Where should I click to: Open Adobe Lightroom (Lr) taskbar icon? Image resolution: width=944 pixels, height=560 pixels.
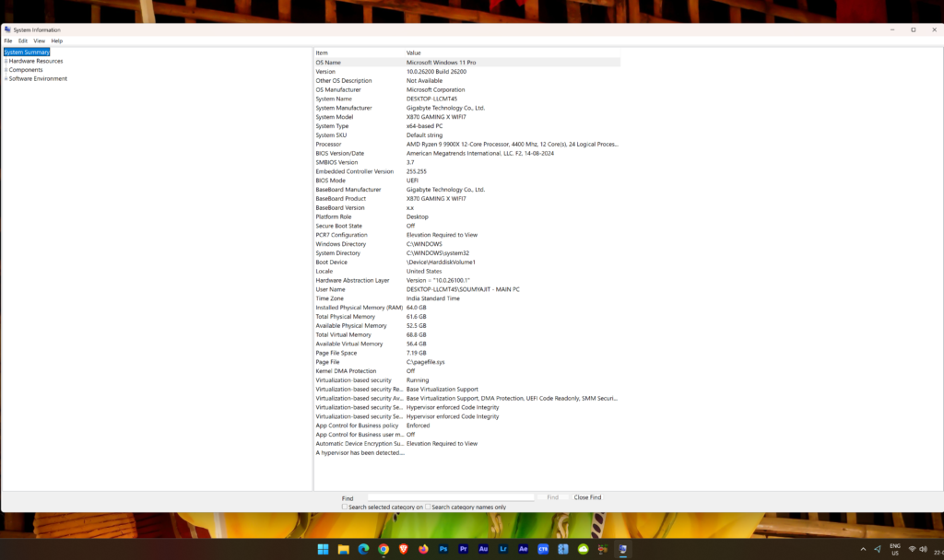pyautogui.click(x=502, y=549)
